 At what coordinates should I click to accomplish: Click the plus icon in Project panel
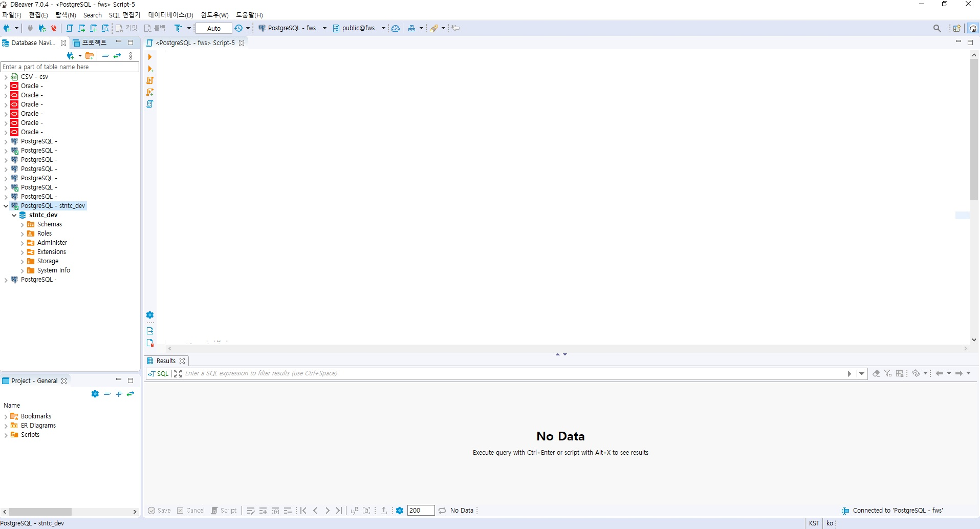tap(119, 394)
